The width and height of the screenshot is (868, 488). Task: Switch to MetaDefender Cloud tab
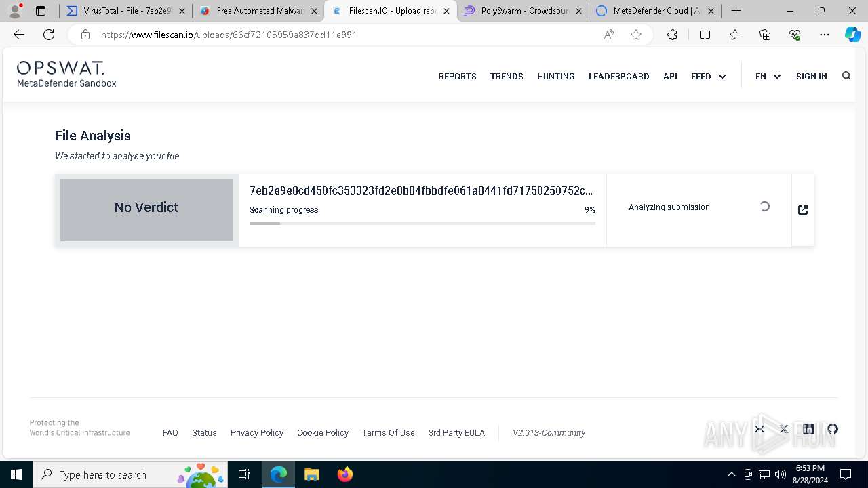pyautogui.click(x=655, y=11)
